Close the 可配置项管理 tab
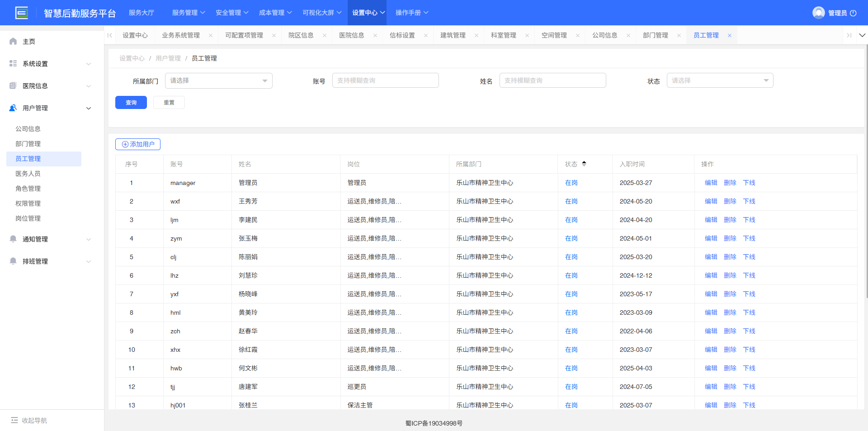This screenshot has width=868, height=431. point(274,35)
